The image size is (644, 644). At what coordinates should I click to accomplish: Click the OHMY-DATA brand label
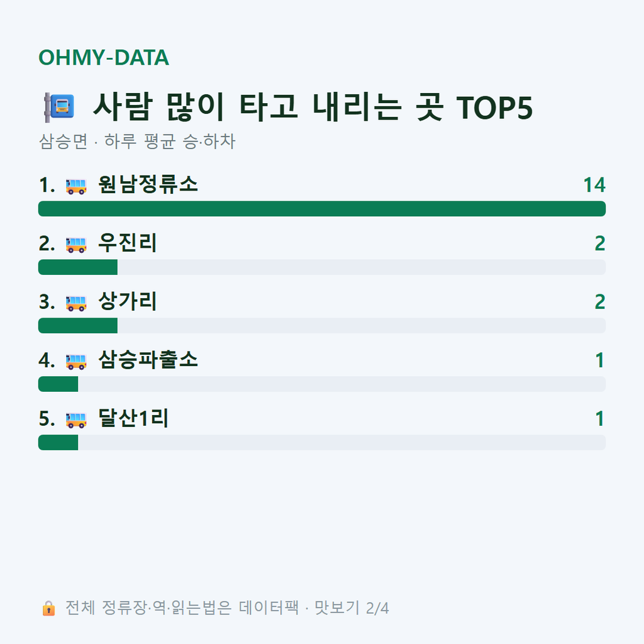click(x=104, y=57)
